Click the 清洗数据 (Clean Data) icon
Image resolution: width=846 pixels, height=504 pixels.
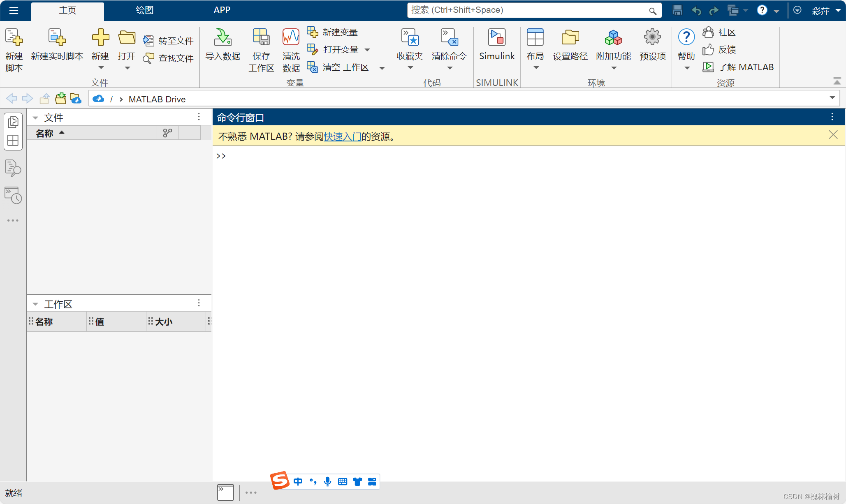291,37
